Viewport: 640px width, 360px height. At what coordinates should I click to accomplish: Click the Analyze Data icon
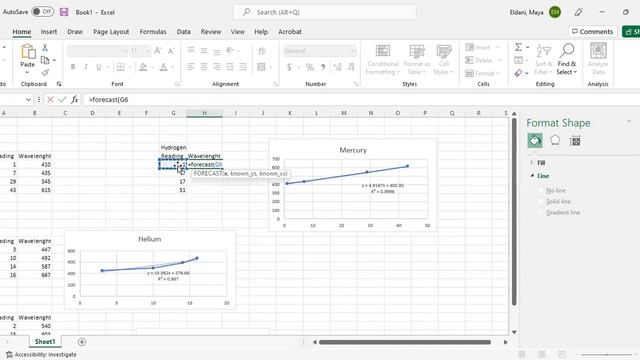pos(598,51)
